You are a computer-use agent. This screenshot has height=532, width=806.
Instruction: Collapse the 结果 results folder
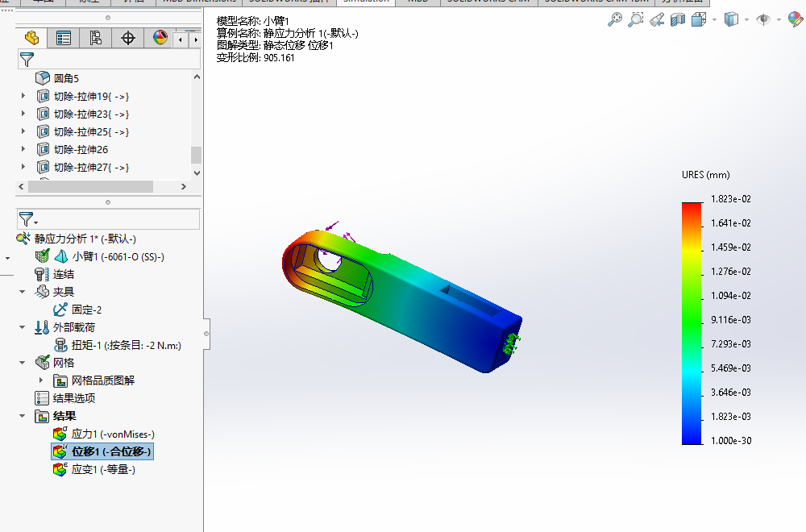(22, 416)
